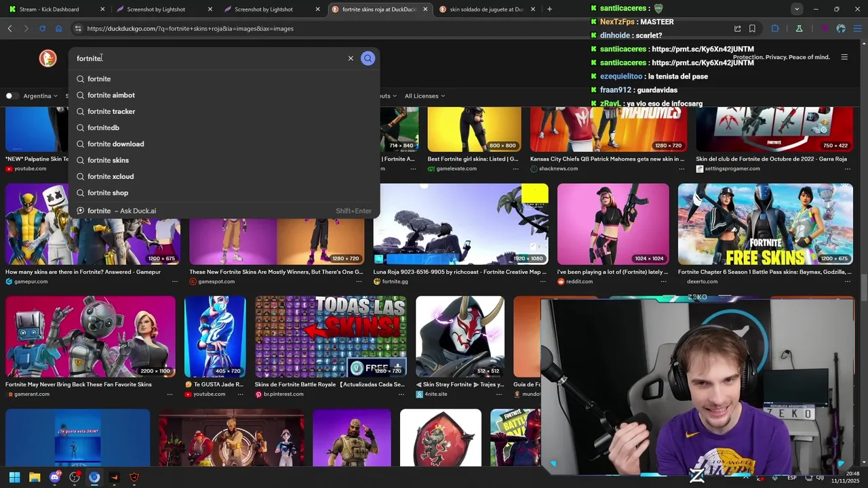Open the tab search chevron dropdown
The width and height of the screenshot is (868, 488).
click(x=797, y=9)
